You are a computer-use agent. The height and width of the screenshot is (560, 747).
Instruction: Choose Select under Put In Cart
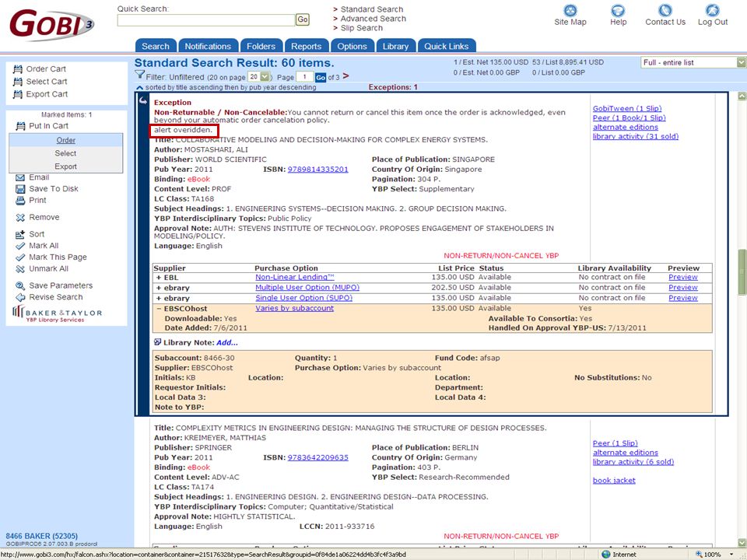coord(65,153)
